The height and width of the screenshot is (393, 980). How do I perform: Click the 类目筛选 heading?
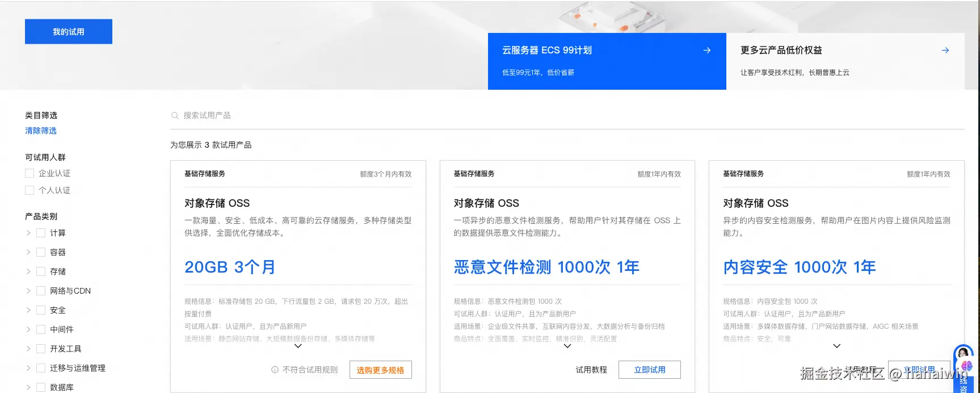[41, 115]
